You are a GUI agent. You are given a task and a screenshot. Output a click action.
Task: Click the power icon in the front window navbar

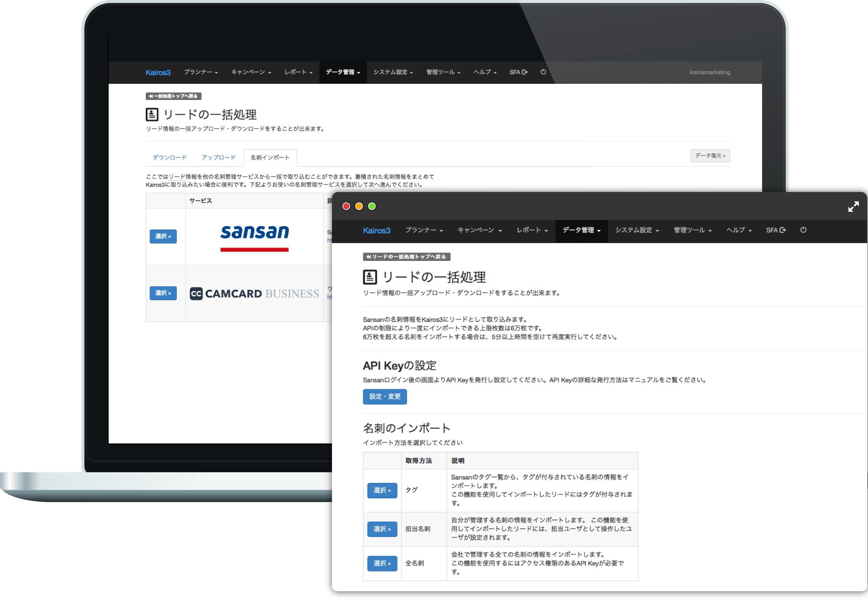(803, 230)
